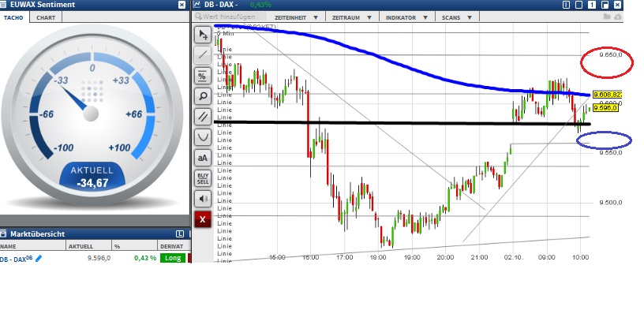Select the arrow pointer tool in chart toolbar
644x310 pixels.
click(x=203, y=35)
